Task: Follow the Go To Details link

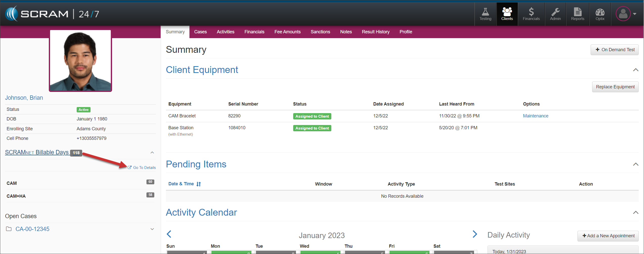Action: click(144, 168)
